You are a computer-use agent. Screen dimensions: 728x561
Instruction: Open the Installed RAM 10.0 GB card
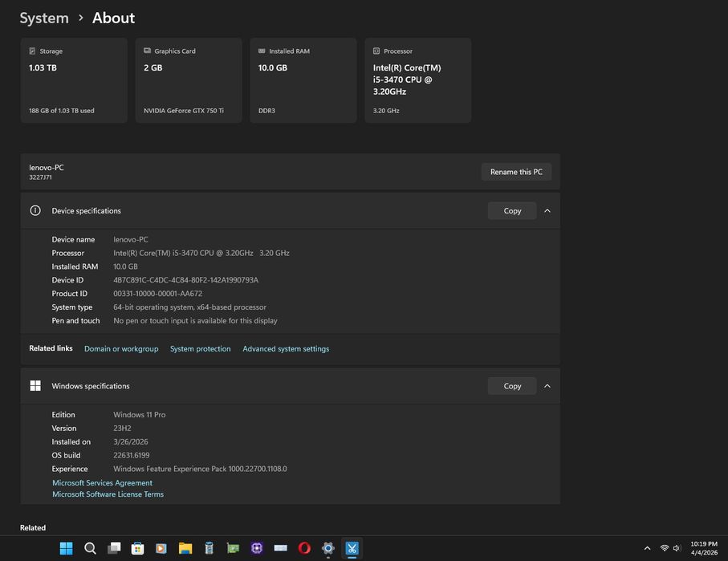coord(303,80)
